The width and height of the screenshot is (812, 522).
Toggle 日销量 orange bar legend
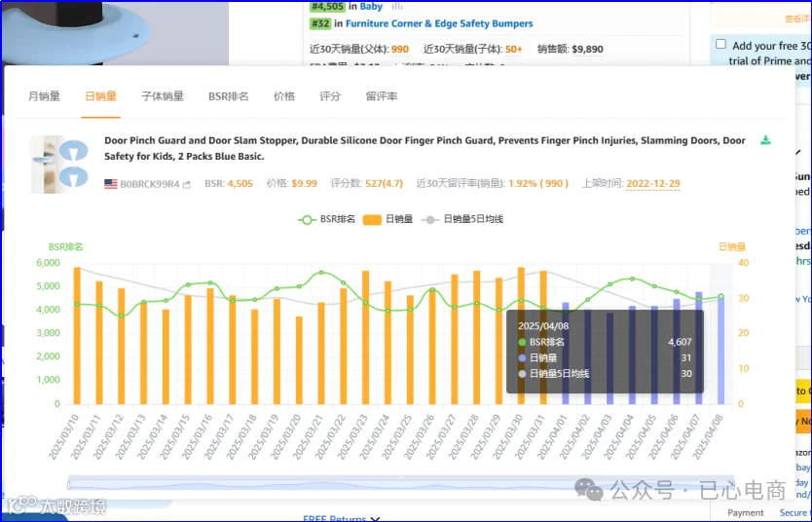(388, 219)
